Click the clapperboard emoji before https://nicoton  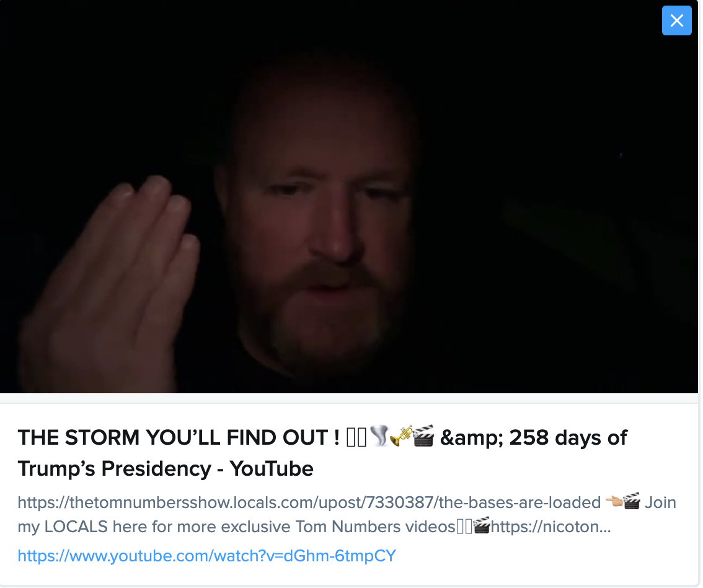(x=483, y=527)
